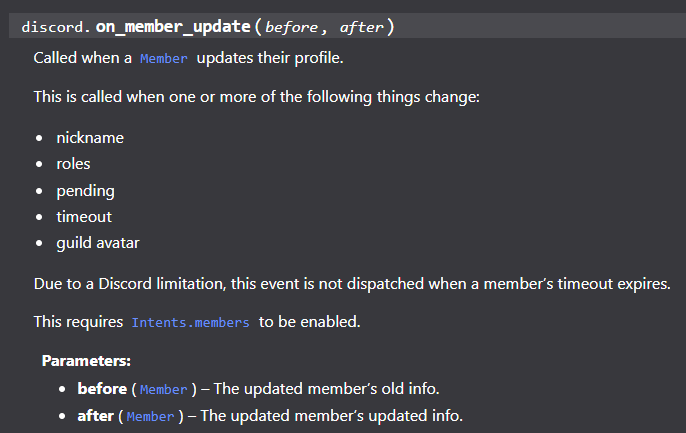
Task: Open the Member link in the description sentence
Action: point(164,58)
